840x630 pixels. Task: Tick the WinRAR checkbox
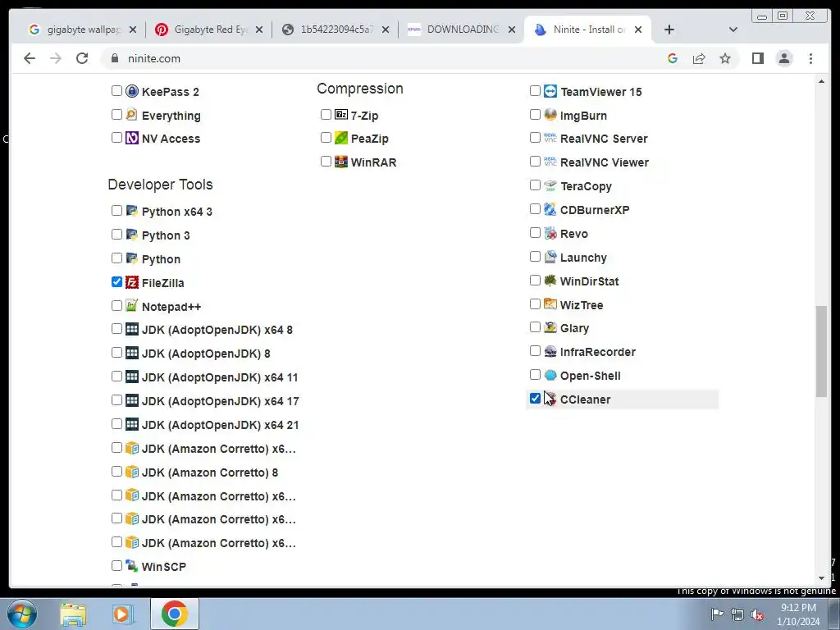[x=326, y=162]
